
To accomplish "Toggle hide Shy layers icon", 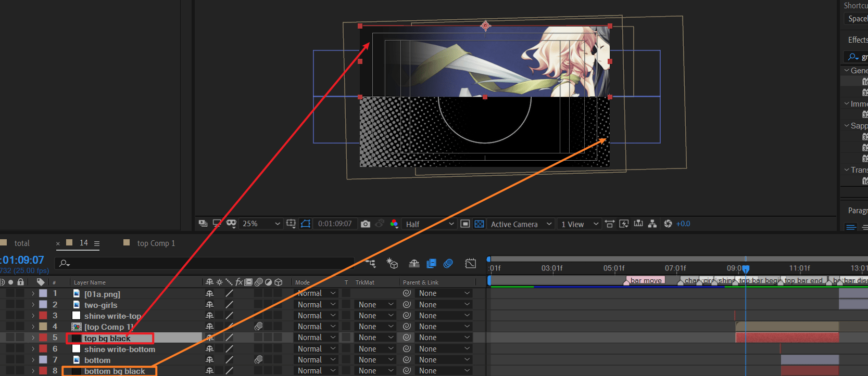I will point(414,264).
